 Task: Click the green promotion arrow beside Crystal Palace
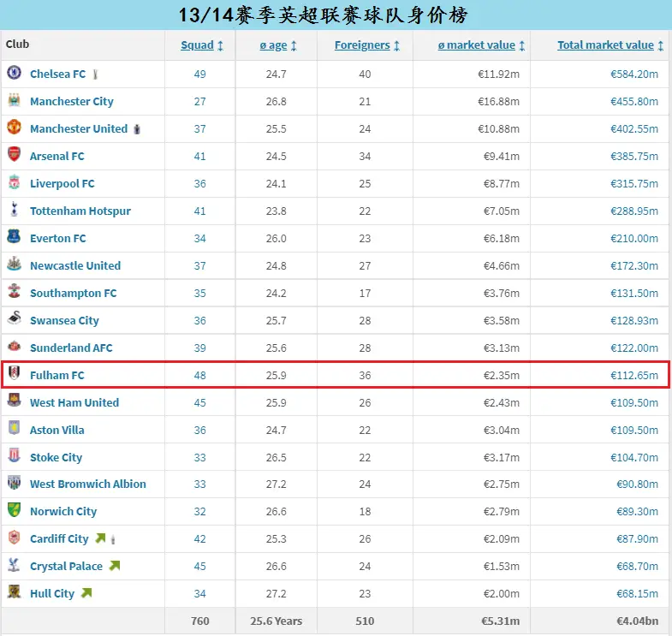[x=115, y=566]
